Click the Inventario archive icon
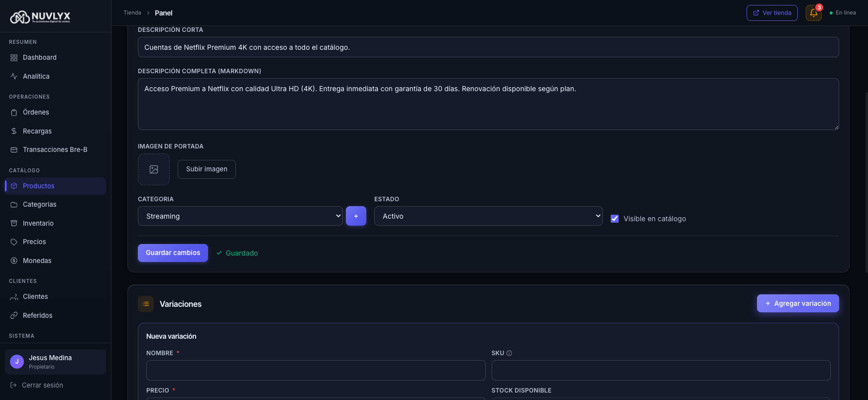The image size is (868, 400). click(x=14, y=223)
